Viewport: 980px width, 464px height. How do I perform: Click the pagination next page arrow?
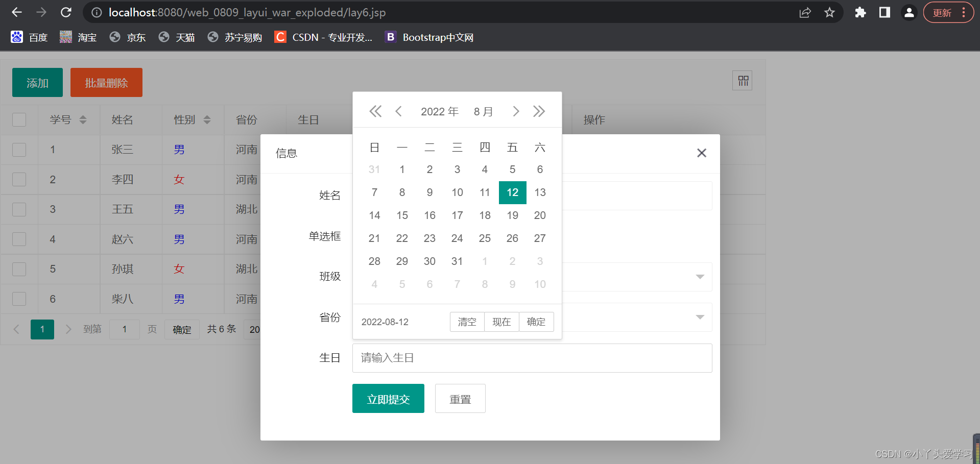click(68, 329)
